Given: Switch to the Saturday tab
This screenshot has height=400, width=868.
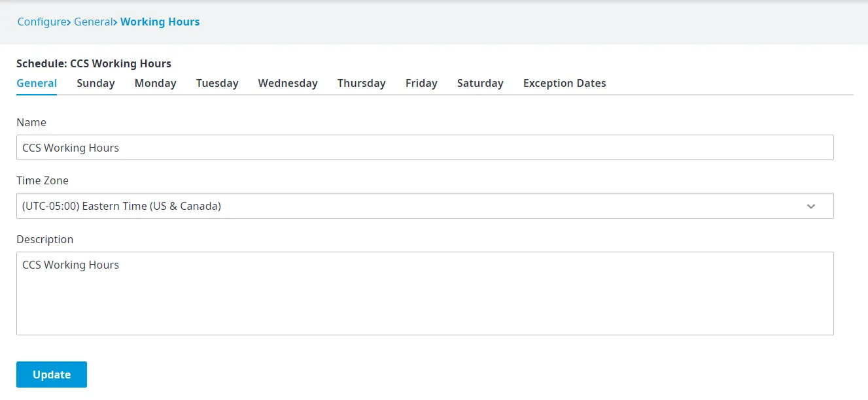Looking at the screenshot, I should (x=480, y=83).
